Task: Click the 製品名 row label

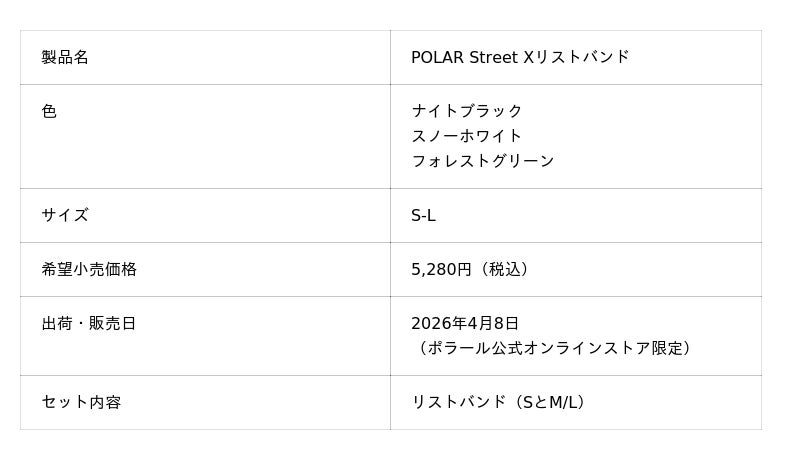Action: point(65,57)
